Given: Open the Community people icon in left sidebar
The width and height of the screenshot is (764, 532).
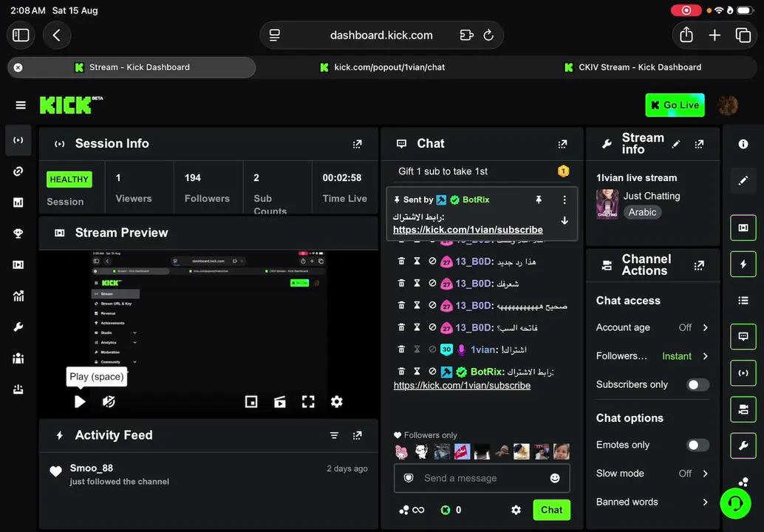Looking at the screenshot, I should point(18,358).
